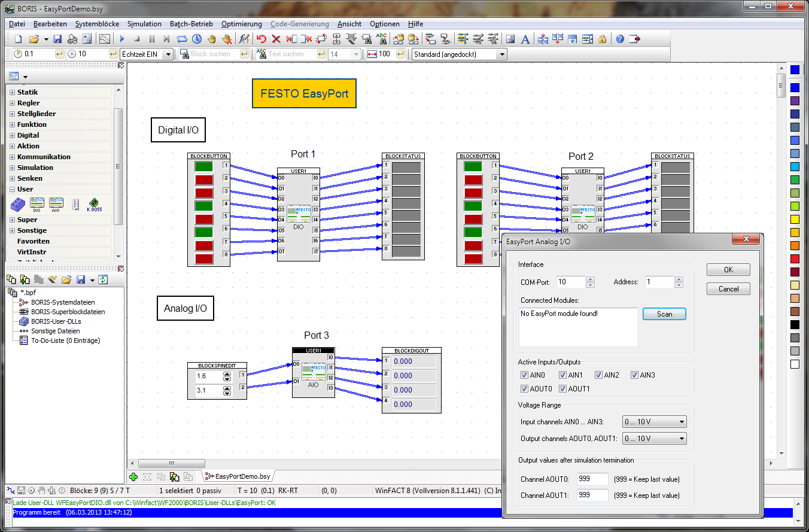The width and height of the screenshot is (809, 532).
Task: Click the green plus icon below worksheet
Action: (x=133, y=476)
